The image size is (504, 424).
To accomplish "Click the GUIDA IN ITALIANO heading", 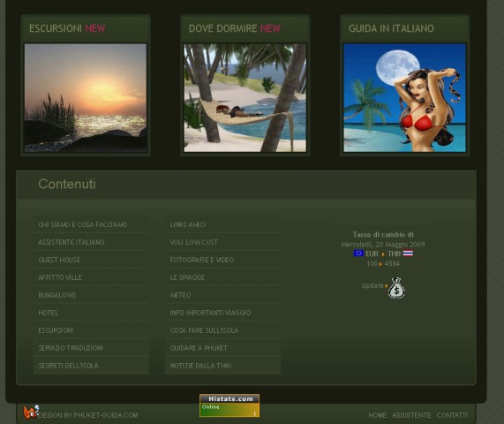I will (x=391, y=28).
